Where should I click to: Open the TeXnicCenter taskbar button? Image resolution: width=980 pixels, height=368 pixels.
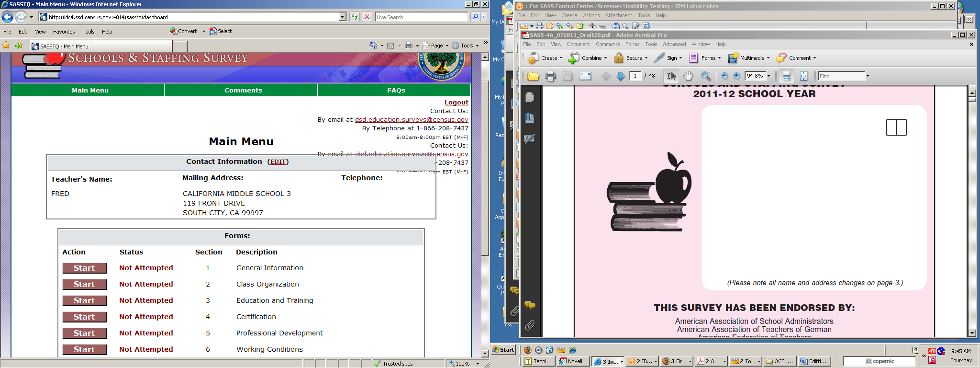[539, 361]
